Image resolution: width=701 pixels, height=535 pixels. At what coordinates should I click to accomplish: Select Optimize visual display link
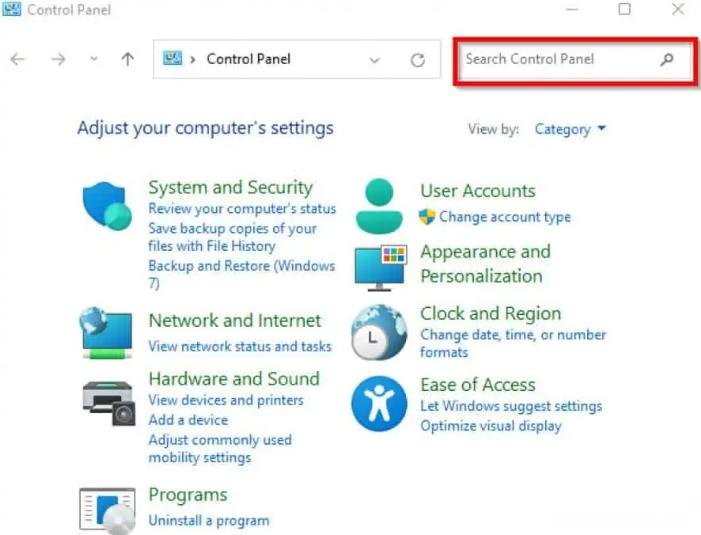[491, 426]
